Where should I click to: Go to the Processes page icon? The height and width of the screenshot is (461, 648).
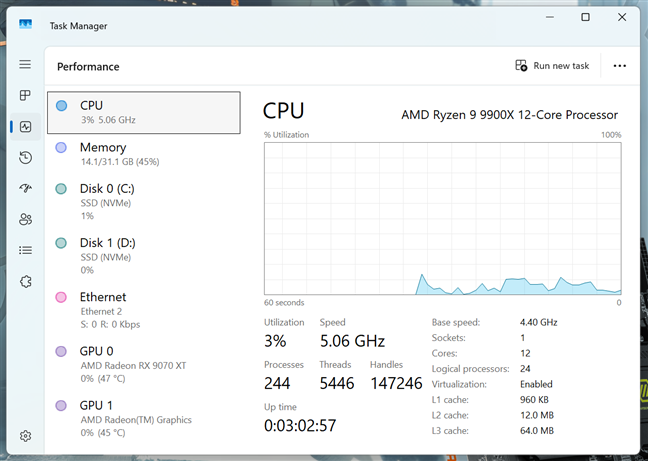pyautogui.click(x=25, y=95)
